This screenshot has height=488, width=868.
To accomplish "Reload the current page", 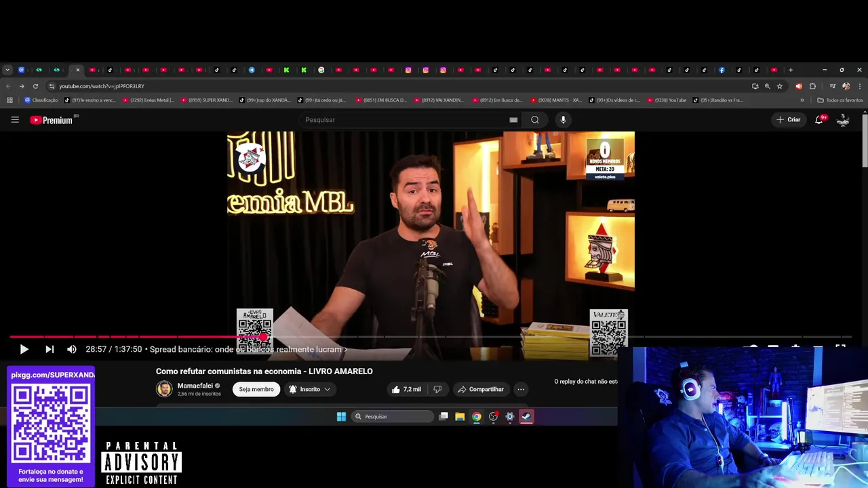I will point(35,86).
